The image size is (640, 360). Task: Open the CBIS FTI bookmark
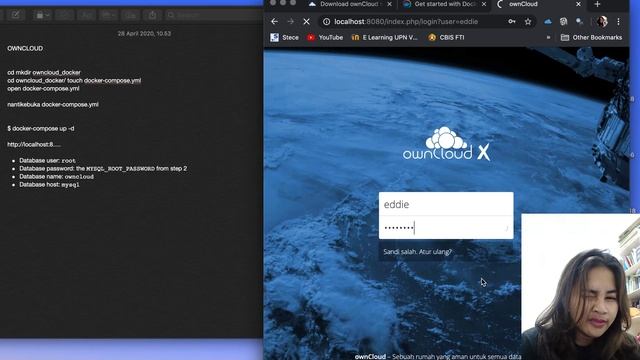tap(446, 38)
